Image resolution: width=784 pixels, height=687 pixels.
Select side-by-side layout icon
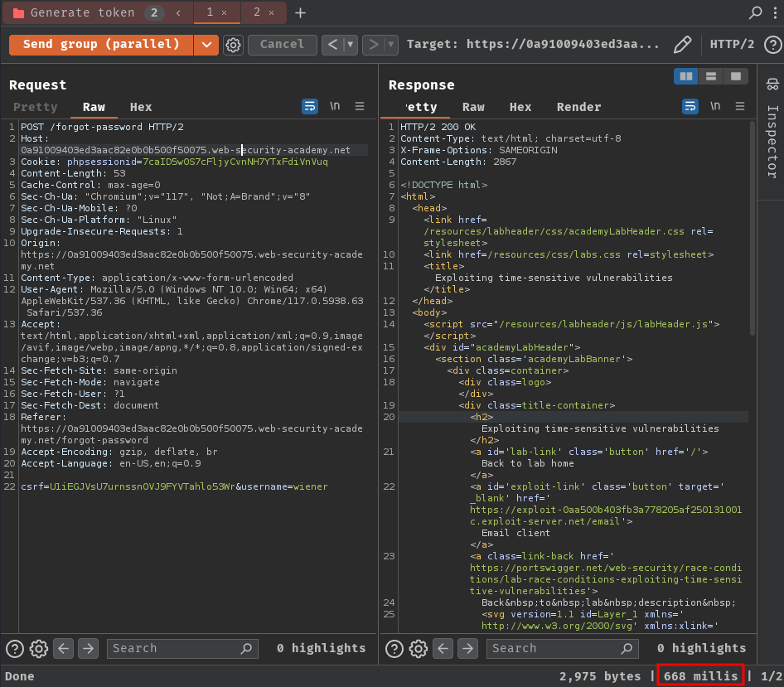tap(686, 76)
